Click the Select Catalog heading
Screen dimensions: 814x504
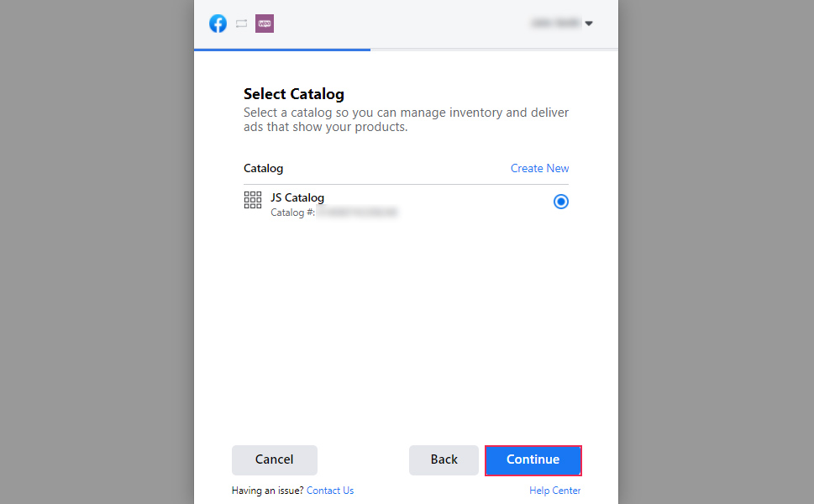(x=294, y=94)
